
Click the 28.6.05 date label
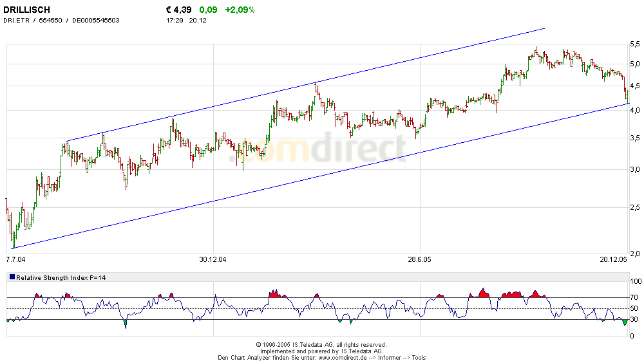(419, 259)
